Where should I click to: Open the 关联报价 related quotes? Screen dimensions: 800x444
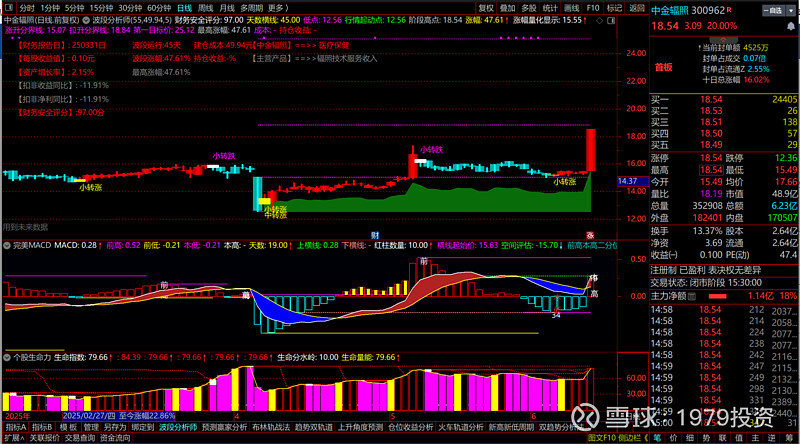coord(44,438)
